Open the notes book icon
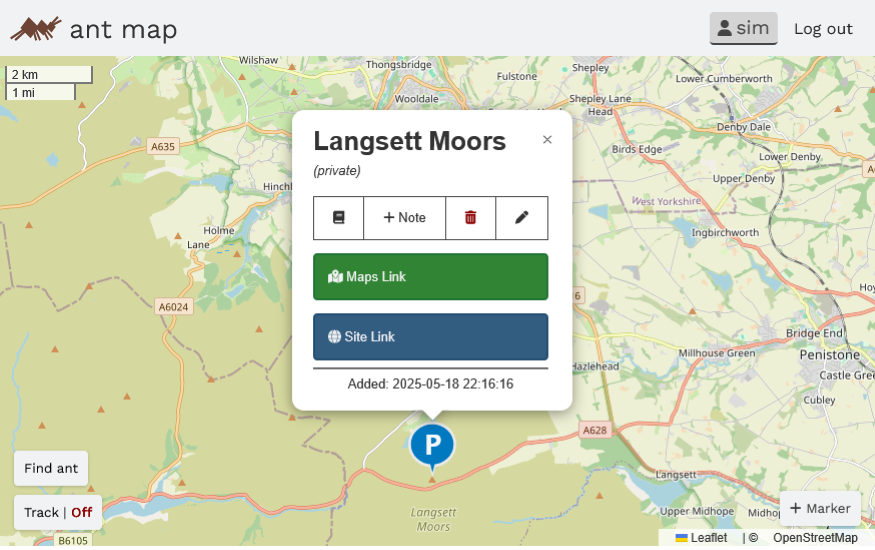Image resolution: width=875 pixels, height=550 pixels. click(338, 218)
